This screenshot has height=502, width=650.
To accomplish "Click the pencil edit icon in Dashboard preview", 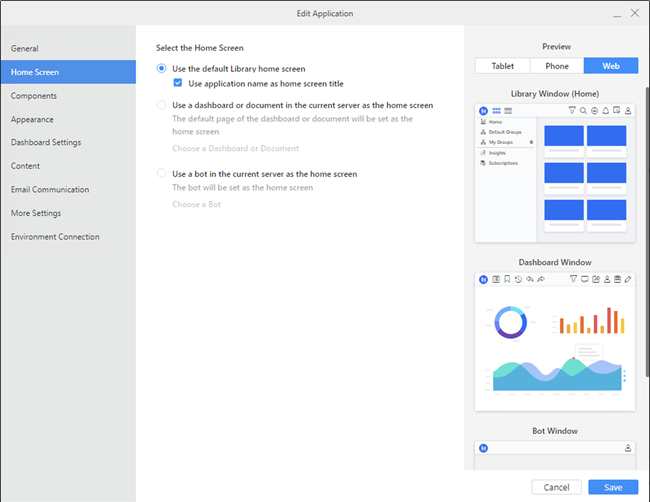I will click(628, 279).
